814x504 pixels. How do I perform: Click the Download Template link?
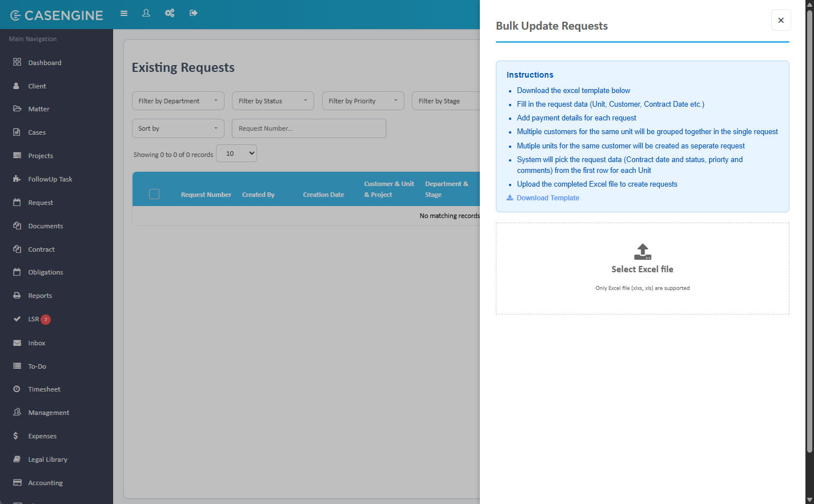(543, 198)
